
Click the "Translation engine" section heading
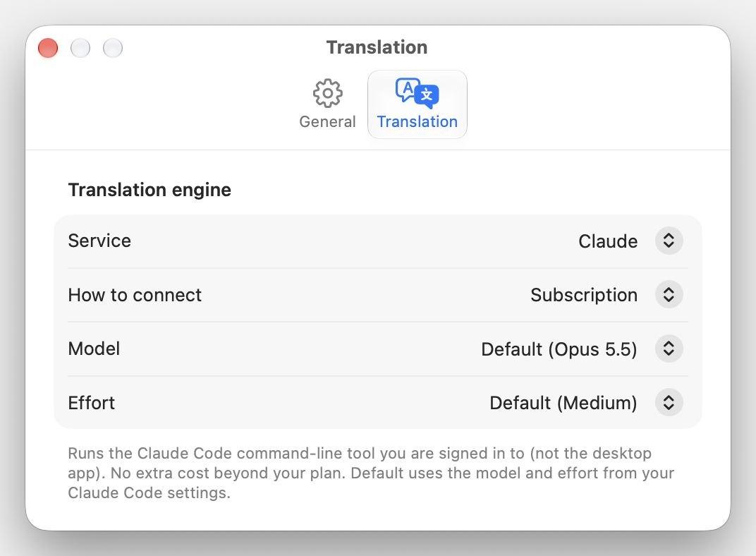click(x=150, y=190)
